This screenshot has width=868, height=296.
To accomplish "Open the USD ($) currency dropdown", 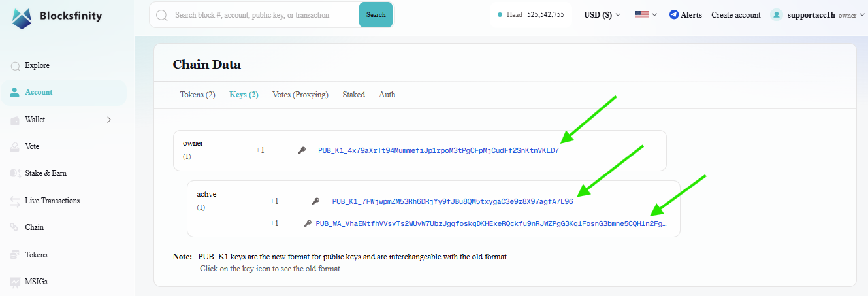I will 602,14.
